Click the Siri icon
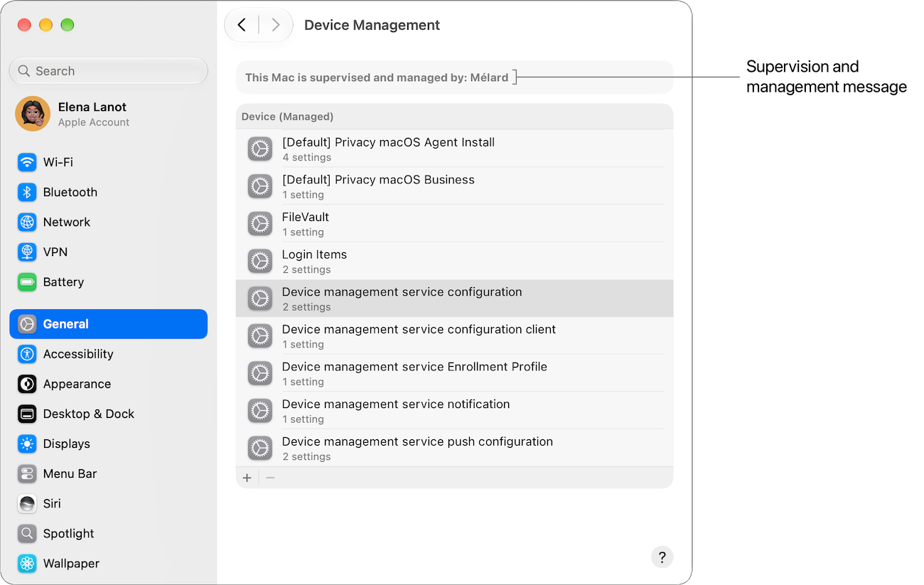 click(x=27, y=503)
